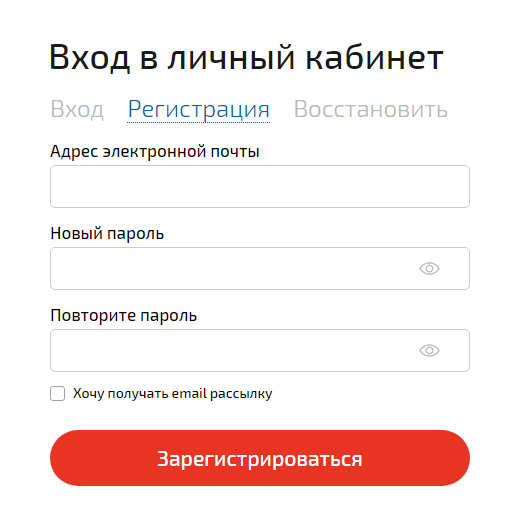519x506 pixels.
Task: Click the Адрес электронной почты label
Action: point(155,152)
